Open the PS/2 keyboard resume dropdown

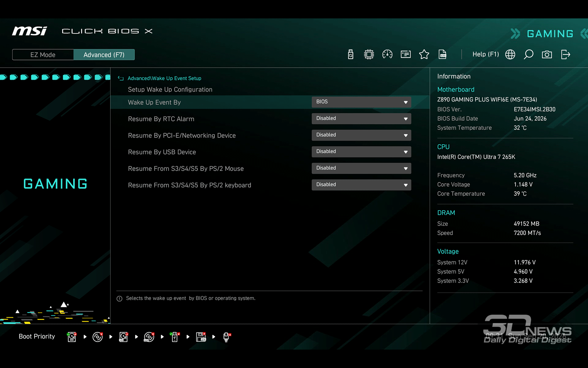pos(361,185)
